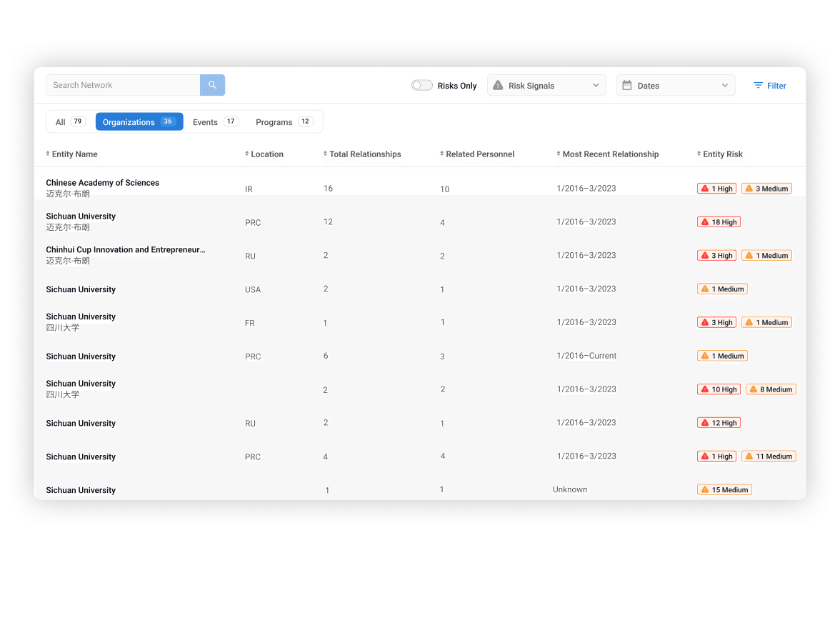Sort by Location column arrows
Image resolution: width=840 pixels, height=643 pixels.
coord(247,154)
